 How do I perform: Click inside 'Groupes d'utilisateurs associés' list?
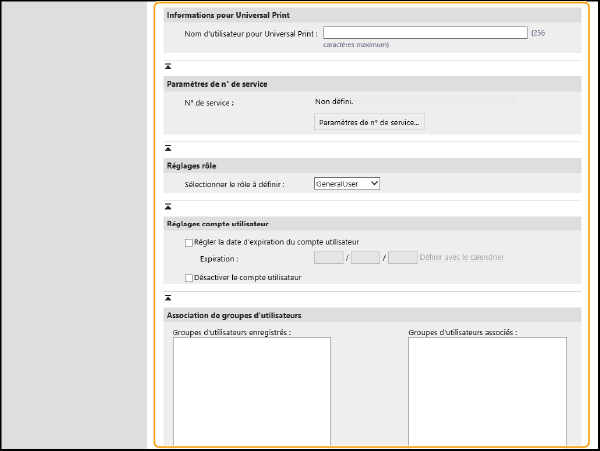(487, 390)
